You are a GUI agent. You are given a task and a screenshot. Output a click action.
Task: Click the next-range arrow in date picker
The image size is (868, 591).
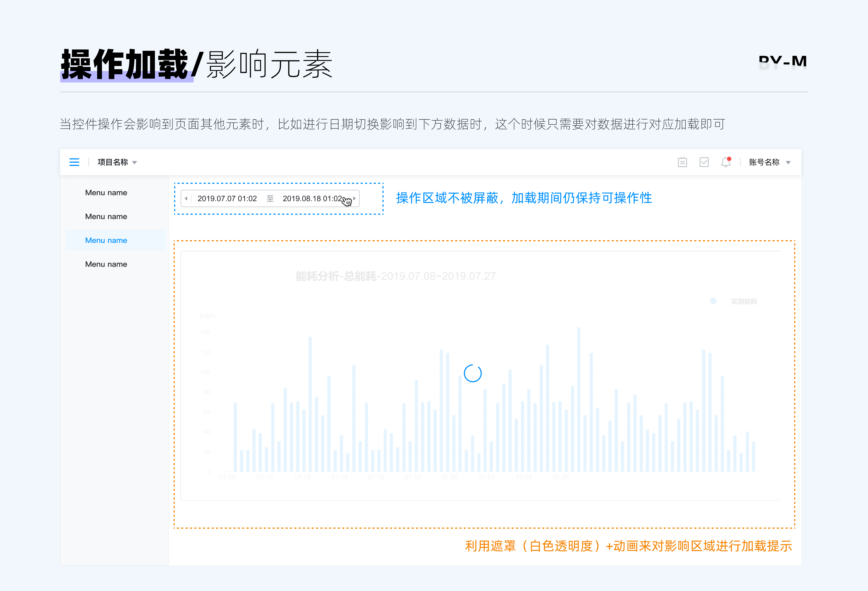click(x=355, y=198)
